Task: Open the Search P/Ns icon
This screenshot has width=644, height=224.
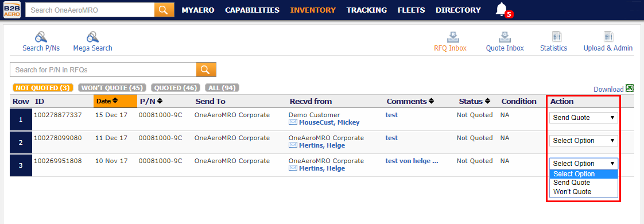Action: tap(41, 37)
